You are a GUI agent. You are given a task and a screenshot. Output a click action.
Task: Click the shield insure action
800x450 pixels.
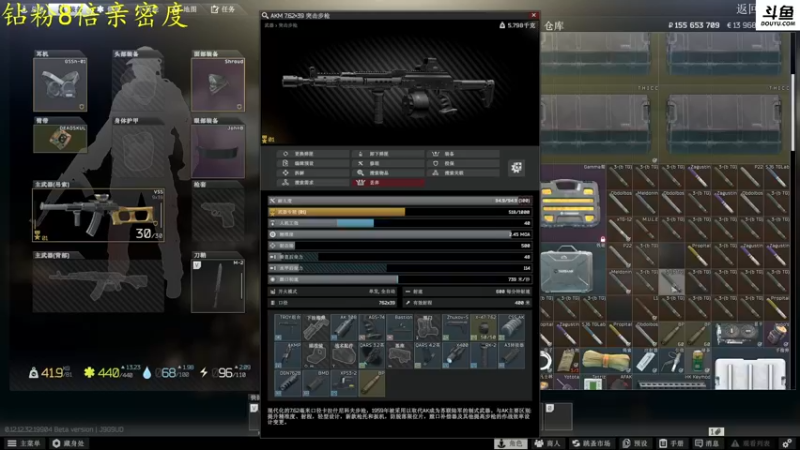(463, 163)
